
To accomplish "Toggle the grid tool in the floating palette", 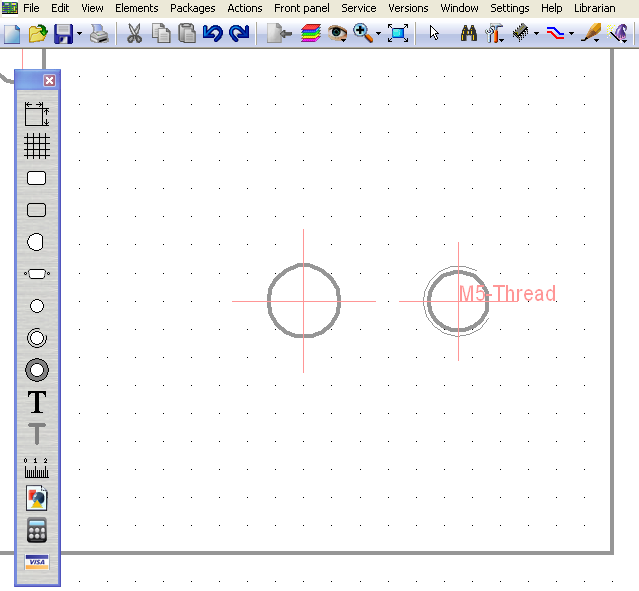I will point(37,146).
